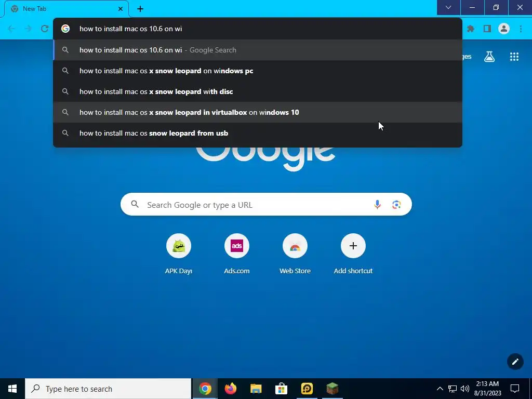The image size is (532, 399).
Task: Open Google Chrome from the taskbar
Action: (205, 389)
